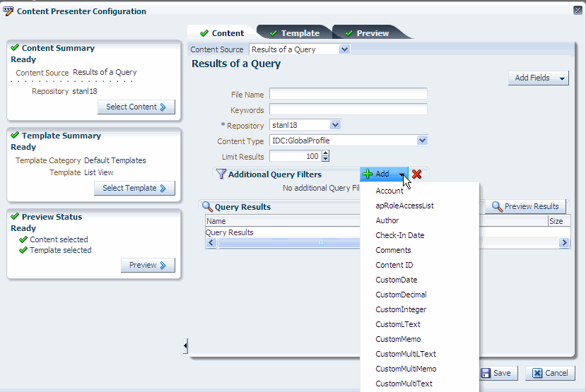Click the Size column header

pos(558,221)
